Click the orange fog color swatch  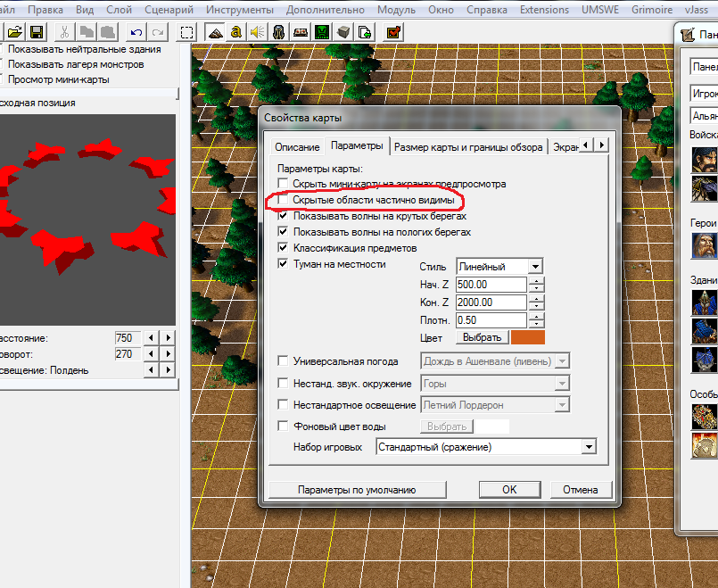click(527, 337)
